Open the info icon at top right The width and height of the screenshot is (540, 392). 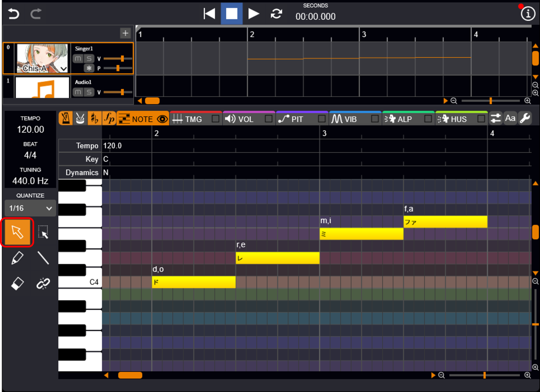pos(527,14)
